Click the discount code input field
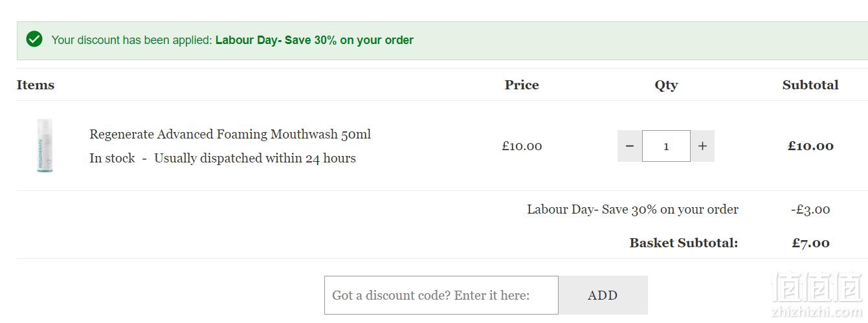Image resolution: width=868 pixels, height=323 pixels. (x=441, y=295)
